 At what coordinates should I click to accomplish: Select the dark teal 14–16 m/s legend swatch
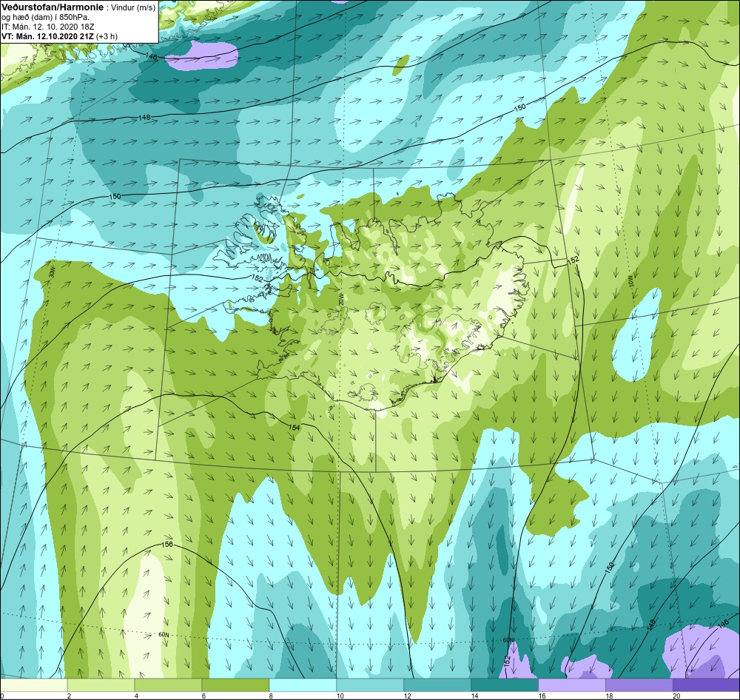click(x=505, y=685)
